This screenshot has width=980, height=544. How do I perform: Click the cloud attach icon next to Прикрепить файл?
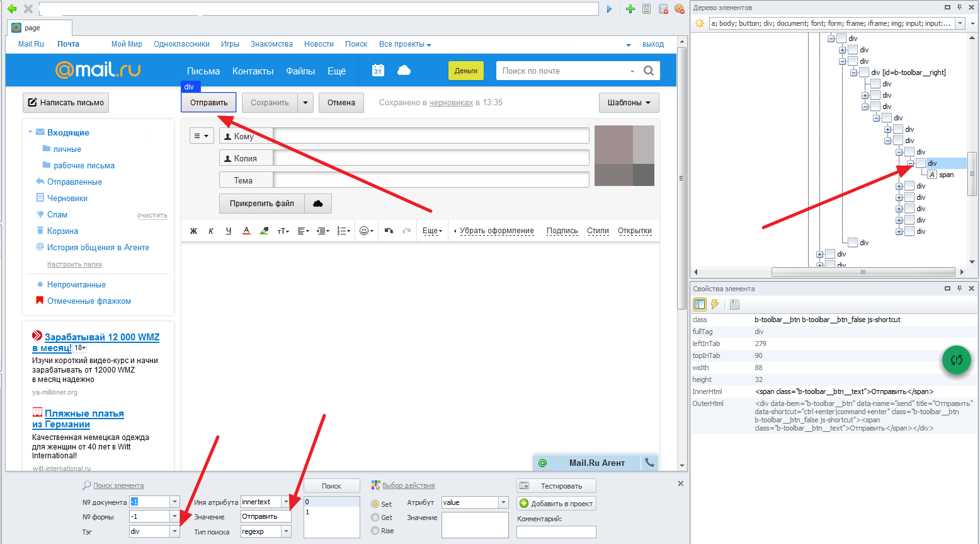pyautogui.click(x=318, y=204)
